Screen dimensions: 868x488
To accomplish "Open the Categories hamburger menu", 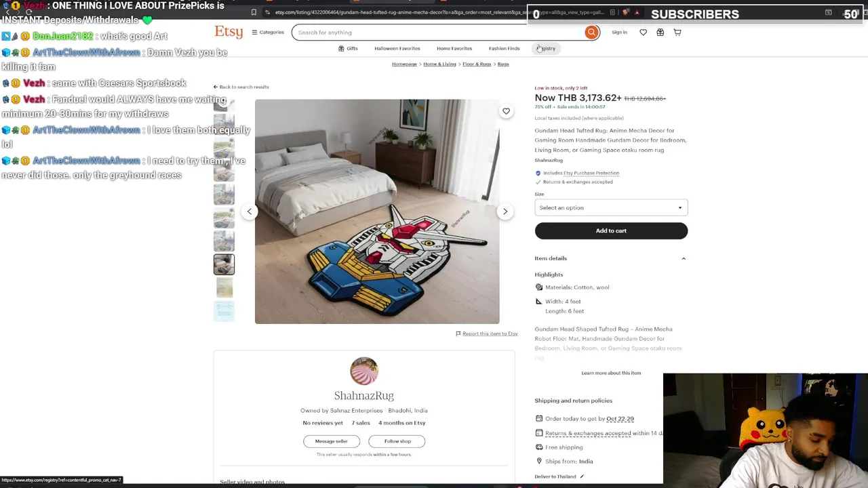I will 268,32.
